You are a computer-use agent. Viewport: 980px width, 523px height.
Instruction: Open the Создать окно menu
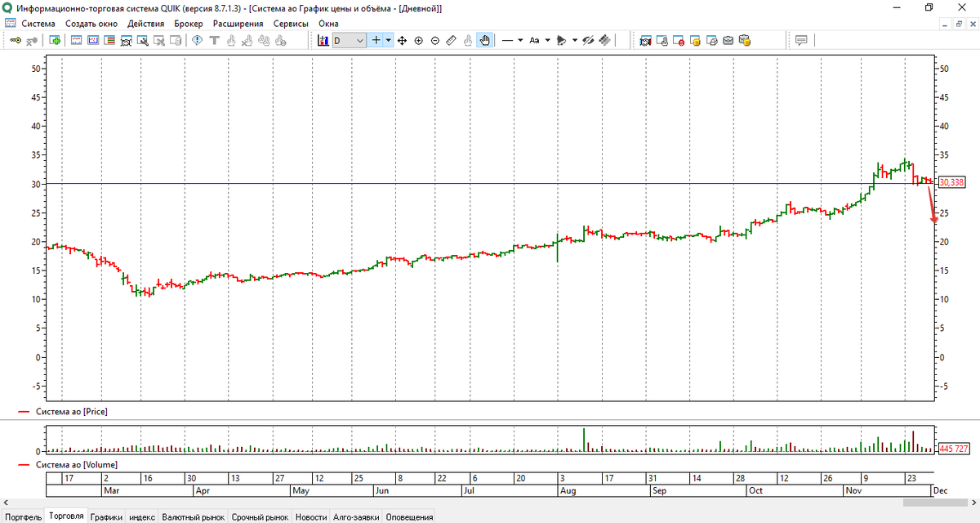pyautogui.click(x=91, y=24)
